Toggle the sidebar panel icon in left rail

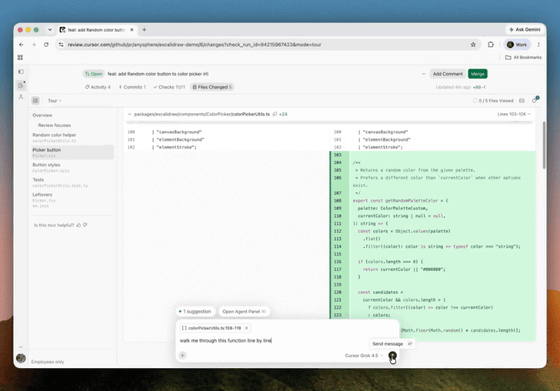(x=21, y=72)
